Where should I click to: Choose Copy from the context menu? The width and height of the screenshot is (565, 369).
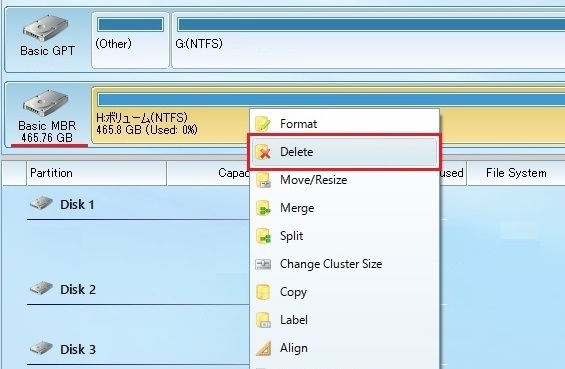coord(344,292)
